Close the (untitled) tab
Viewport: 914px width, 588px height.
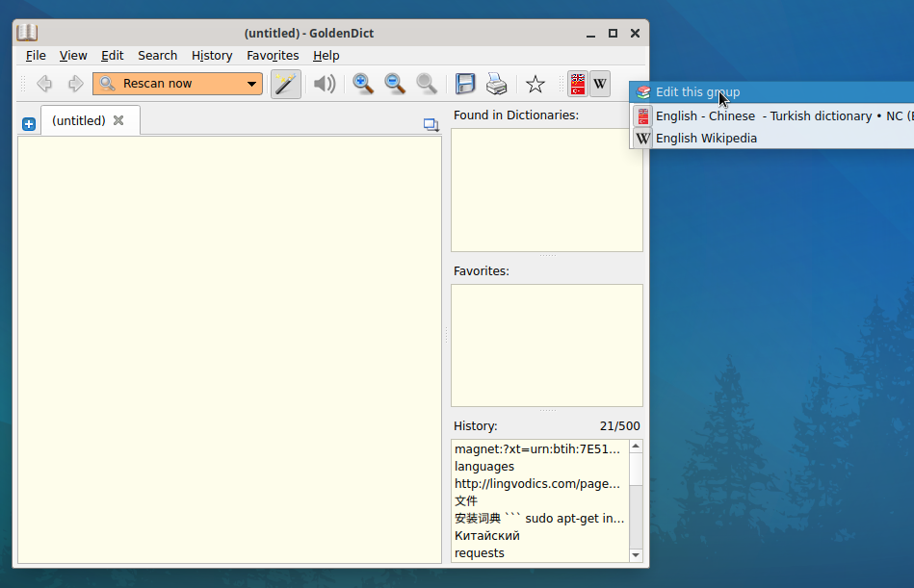click(x=118, y=120)
